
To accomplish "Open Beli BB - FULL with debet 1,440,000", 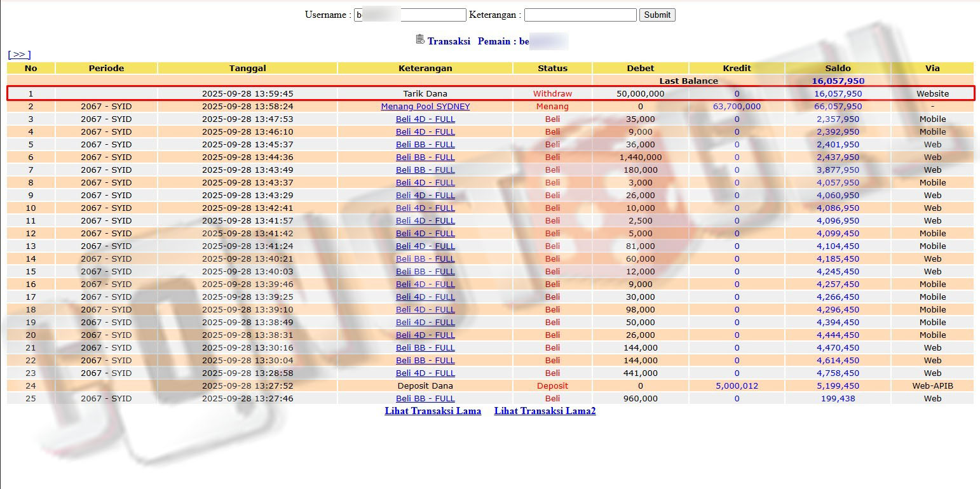I will [x=425, y=157].
